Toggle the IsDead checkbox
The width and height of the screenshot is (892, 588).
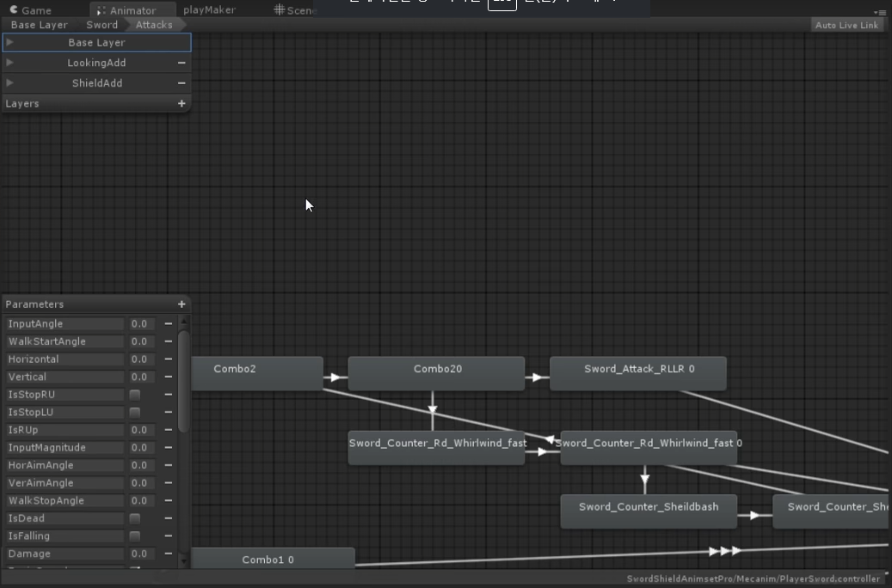[x=135, y=518]
